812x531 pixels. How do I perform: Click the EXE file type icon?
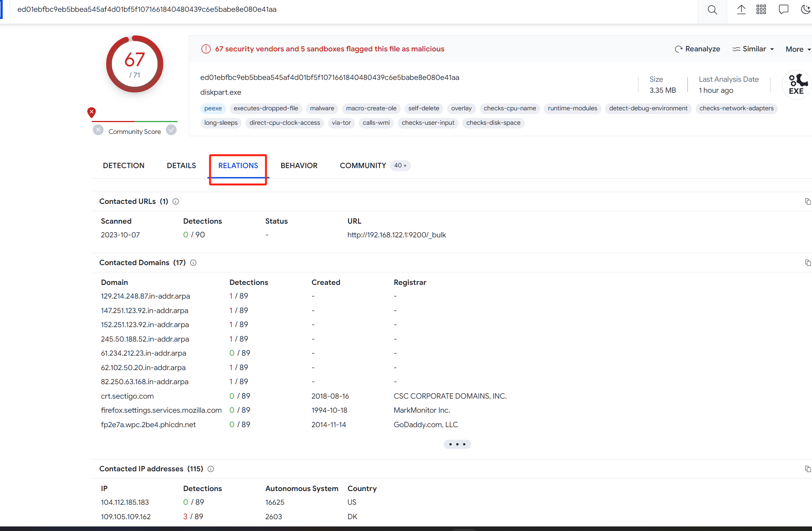click(x=796, y=84)
